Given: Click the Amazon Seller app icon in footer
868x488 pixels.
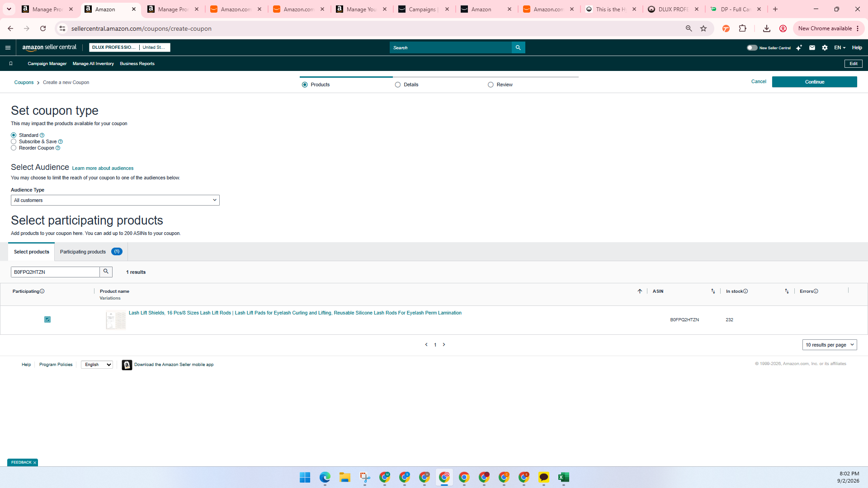Looking at the screenshot, I should tap(127, 365).
